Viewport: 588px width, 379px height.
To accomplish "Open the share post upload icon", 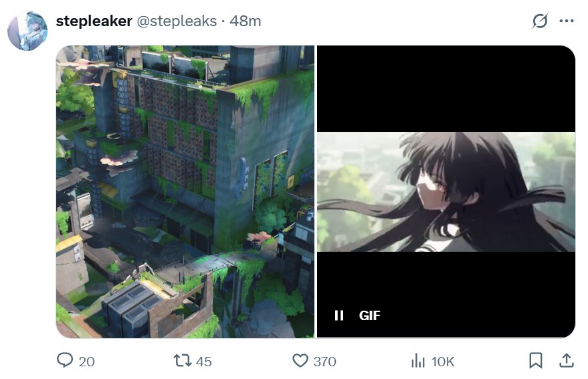I will [567, 361].
